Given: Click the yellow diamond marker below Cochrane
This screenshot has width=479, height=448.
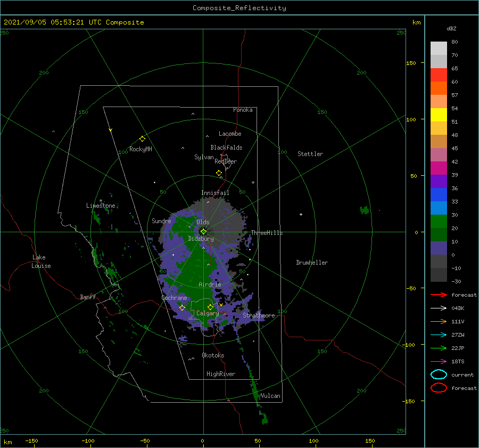Looking at the screenshot, I should 182,307.
